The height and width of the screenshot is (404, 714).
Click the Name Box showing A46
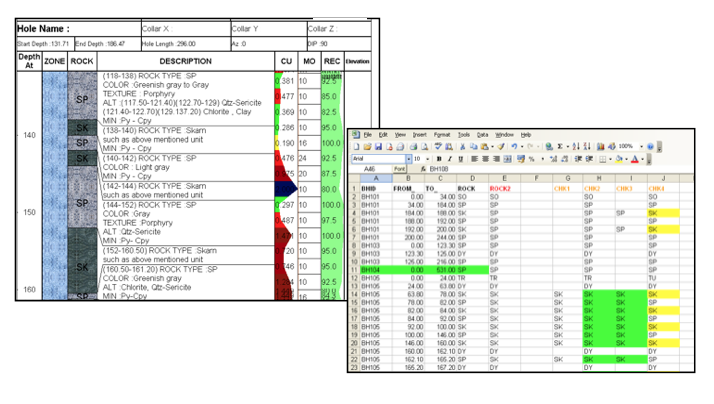click(x=370, y=169)
